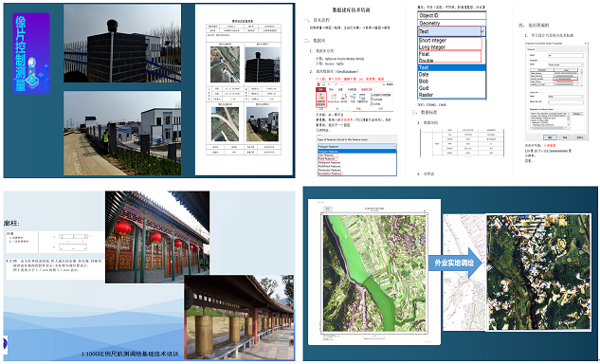Click the Visual Basic icon in the ribbon
This screenshot has height=364, width=600.
coord(334,99)
